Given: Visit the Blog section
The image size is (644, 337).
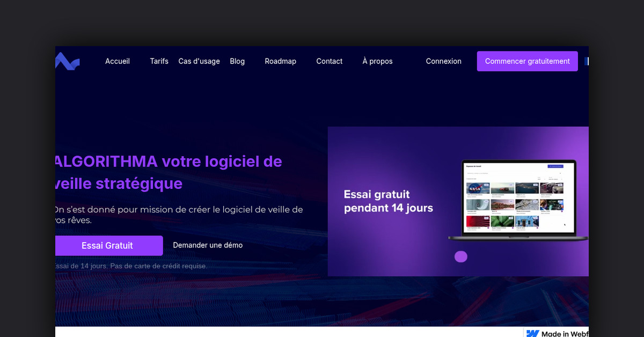Looking at the screenshot, I should (x=237, y=61).
